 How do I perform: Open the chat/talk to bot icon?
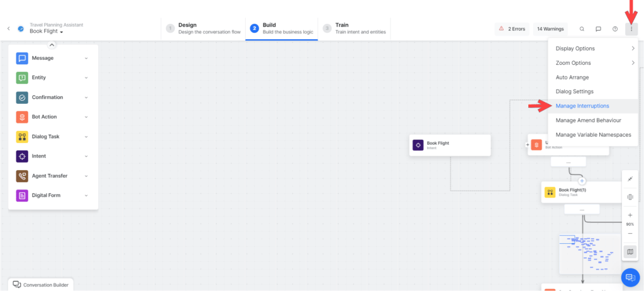[599, 29]
